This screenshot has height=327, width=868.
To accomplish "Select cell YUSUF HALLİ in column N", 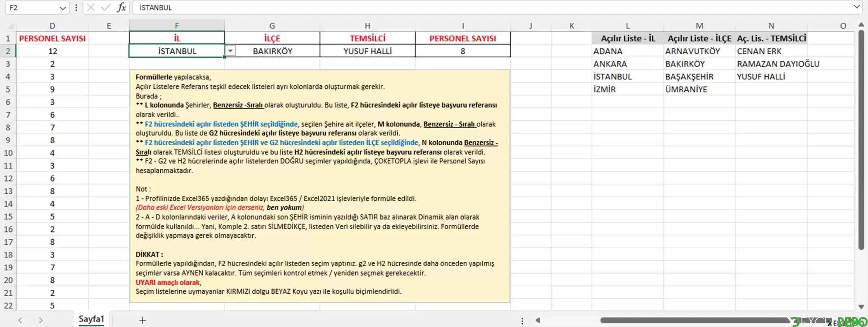I will point(771,77).
